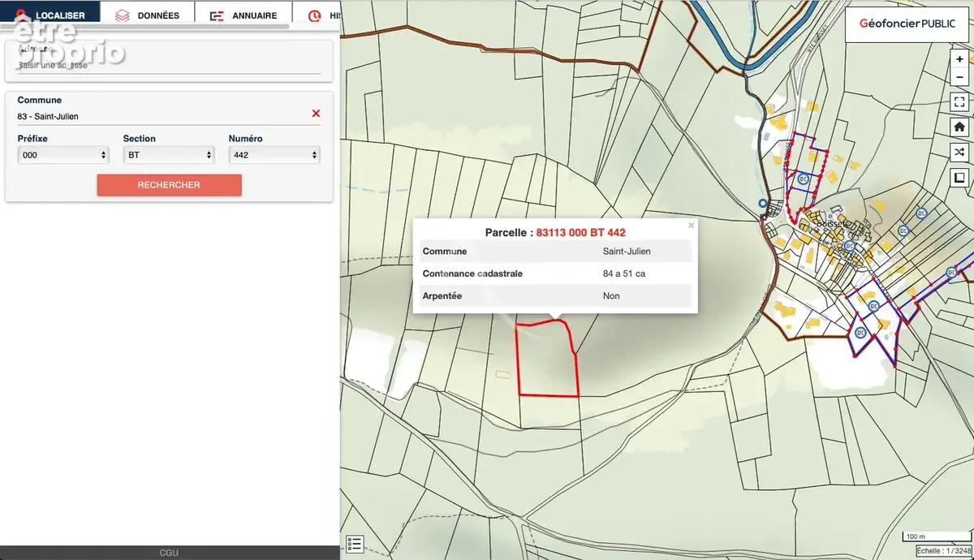Click the value 84 a 51 ca
The height and width of the screenshot is (560, 974).
click(624, 274)
